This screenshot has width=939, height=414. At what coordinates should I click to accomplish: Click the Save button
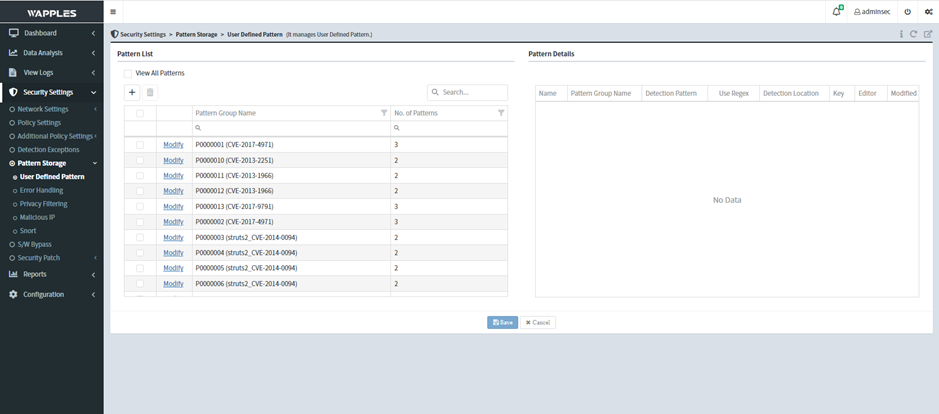[502, 322]
